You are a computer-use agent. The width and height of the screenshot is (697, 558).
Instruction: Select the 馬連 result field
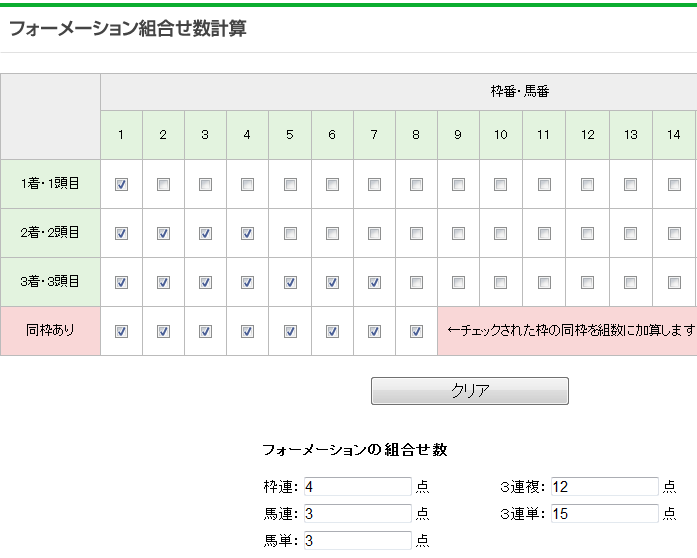click(358, 514)
